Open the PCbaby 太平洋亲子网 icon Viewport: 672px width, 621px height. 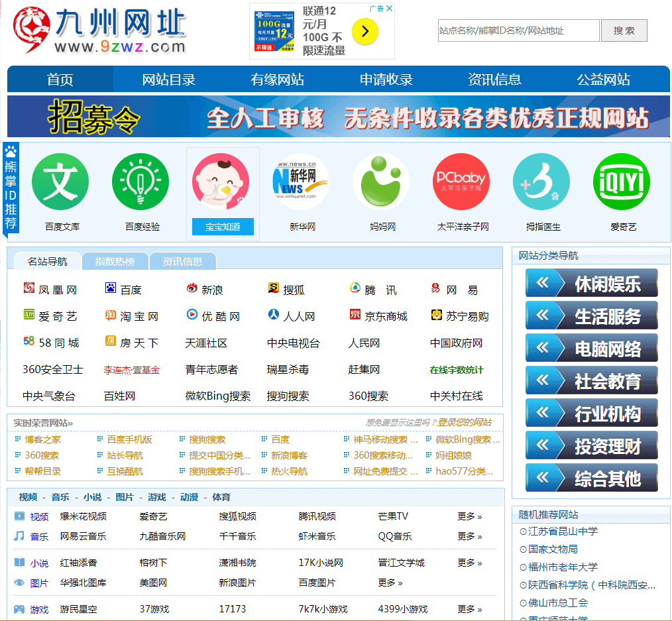pos(461,182)
